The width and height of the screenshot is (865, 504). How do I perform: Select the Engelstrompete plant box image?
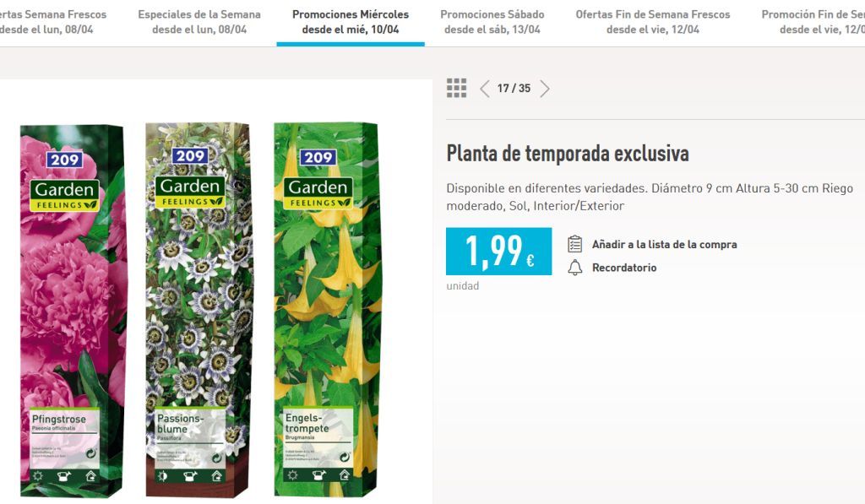328,309
